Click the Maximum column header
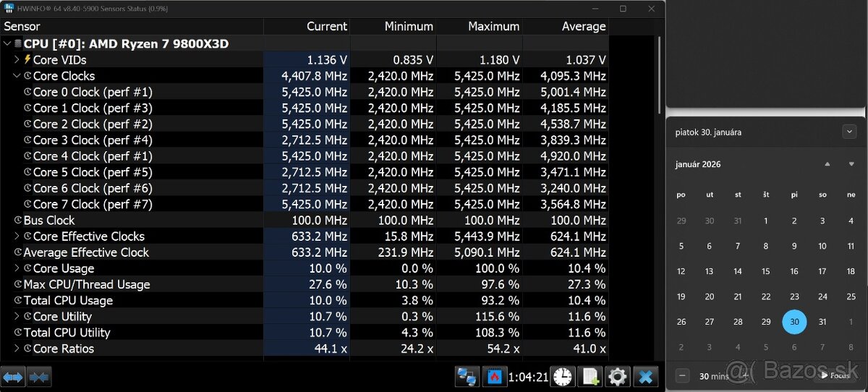The width and height of the screenshot is (868, 392). [480, 26]
